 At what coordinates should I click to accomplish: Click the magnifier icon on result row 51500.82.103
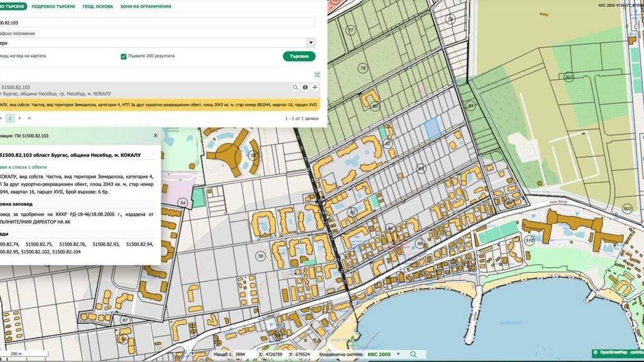(296, 86)
